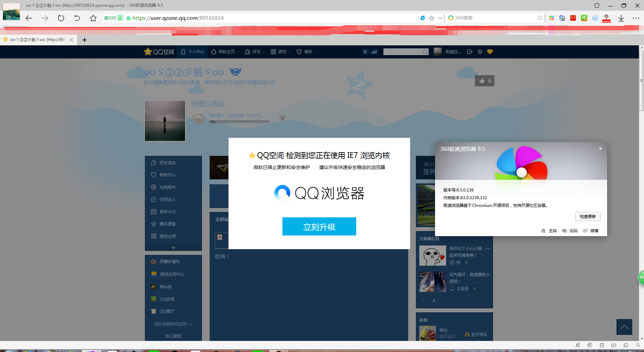644x352 pixels.
Task: Like the space with thumbs-up 6
Action: (485, 81)
